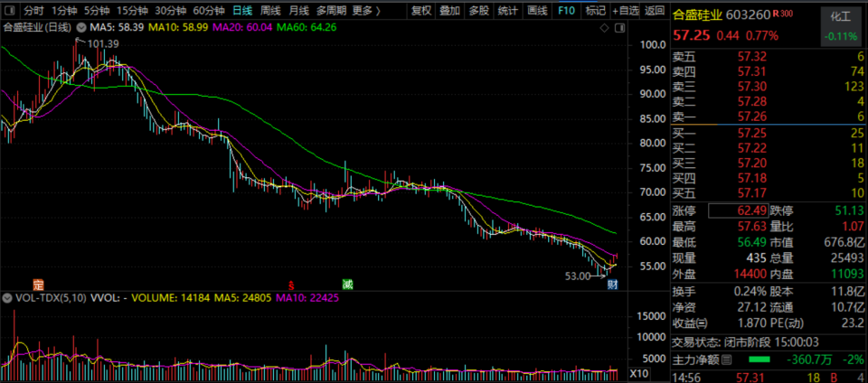Click the 14:56 trade tick row

point(769,378)
